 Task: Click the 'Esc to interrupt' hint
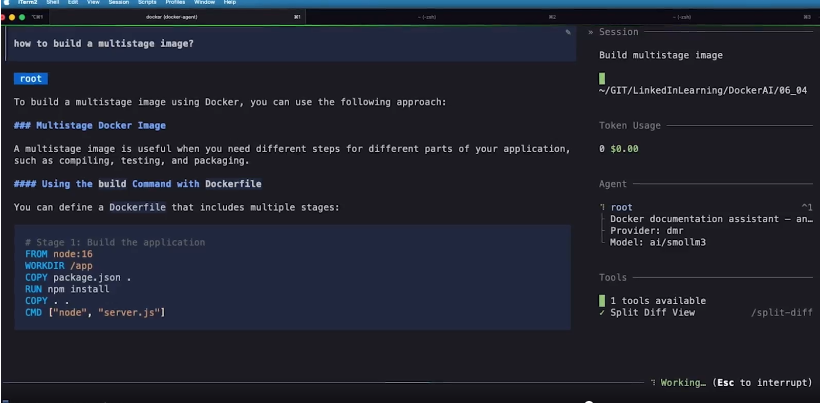(762, 383)
